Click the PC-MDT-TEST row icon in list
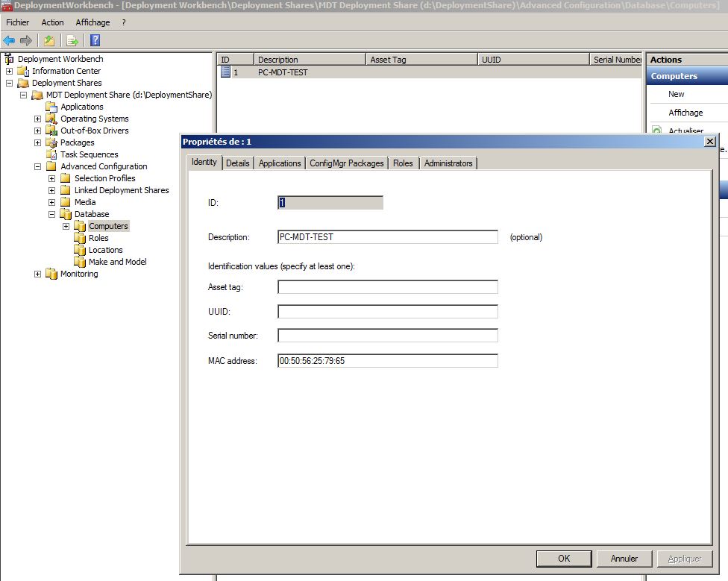Image resolution: width=728 pixels, height=581 pixels. (x=225, y=72)
